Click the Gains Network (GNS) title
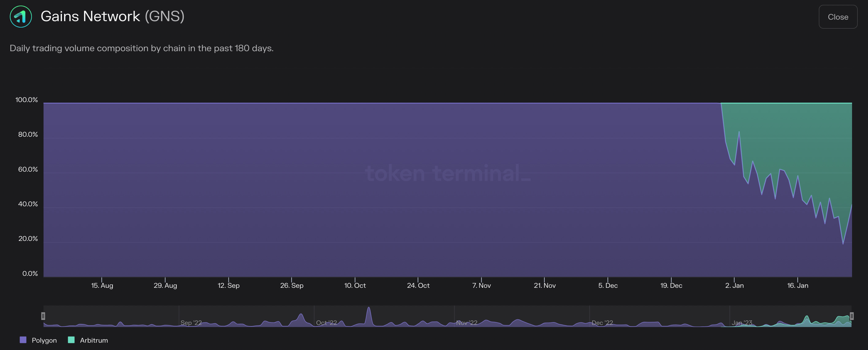 coord(112,16)
